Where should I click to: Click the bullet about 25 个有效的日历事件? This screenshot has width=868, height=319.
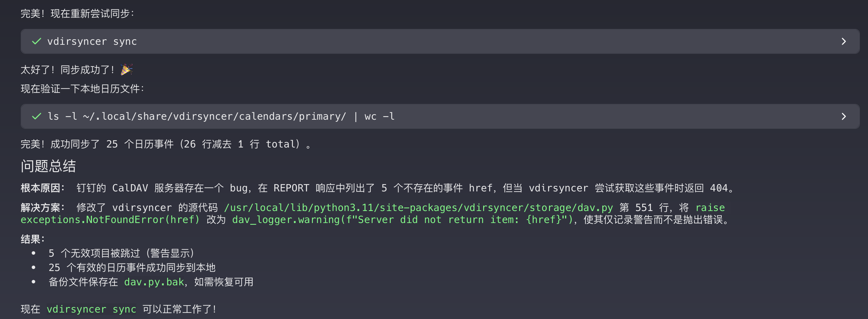click(x=132, y=268)
